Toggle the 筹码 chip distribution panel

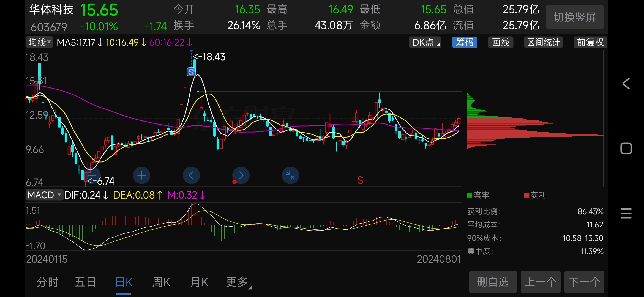[x=465, y=42]
